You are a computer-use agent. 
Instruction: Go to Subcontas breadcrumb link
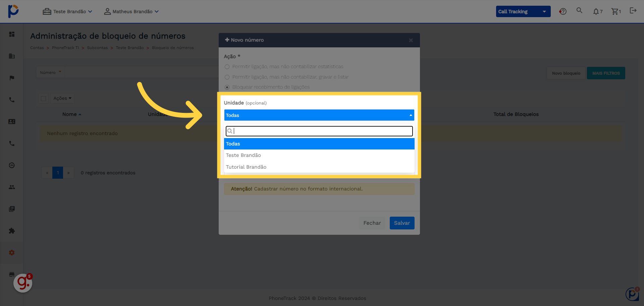pos(97,48)
